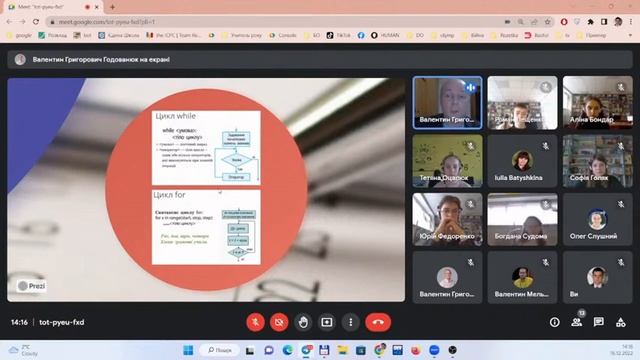The width and height of the screenshot is (640, 360).
Task: Click the present screen button
Action: tap(327, 322)
